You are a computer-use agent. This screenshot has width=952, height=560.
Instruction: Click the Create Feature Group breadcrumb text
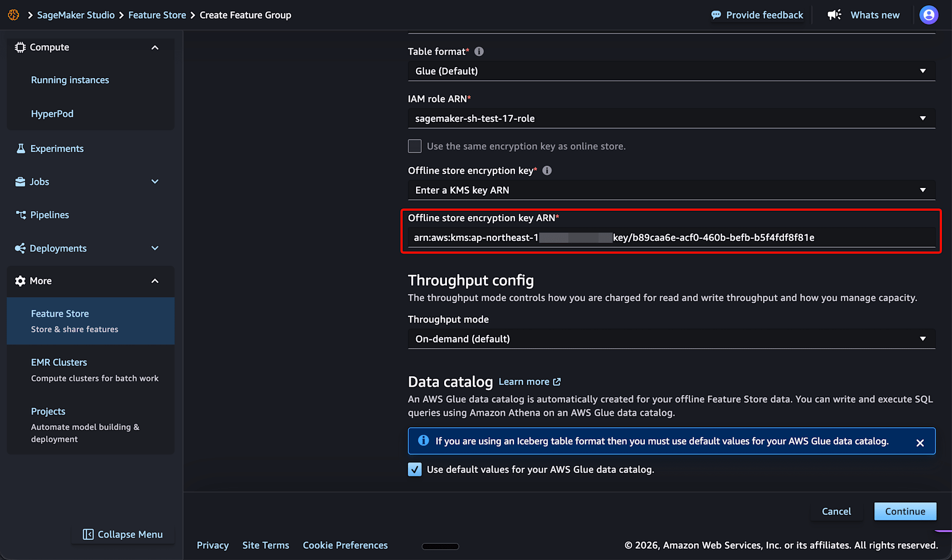245,15
